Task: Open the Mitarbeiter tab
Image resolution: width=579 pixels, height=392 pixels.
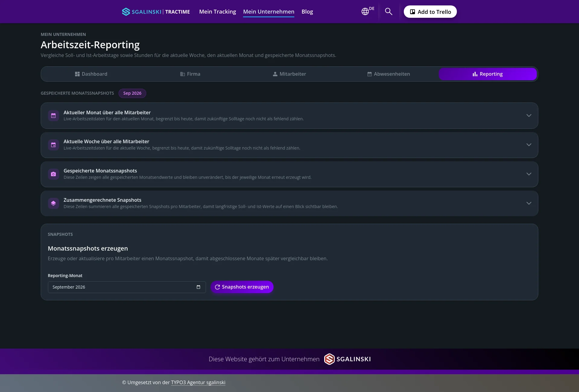Action: click(x=289, y=74)
